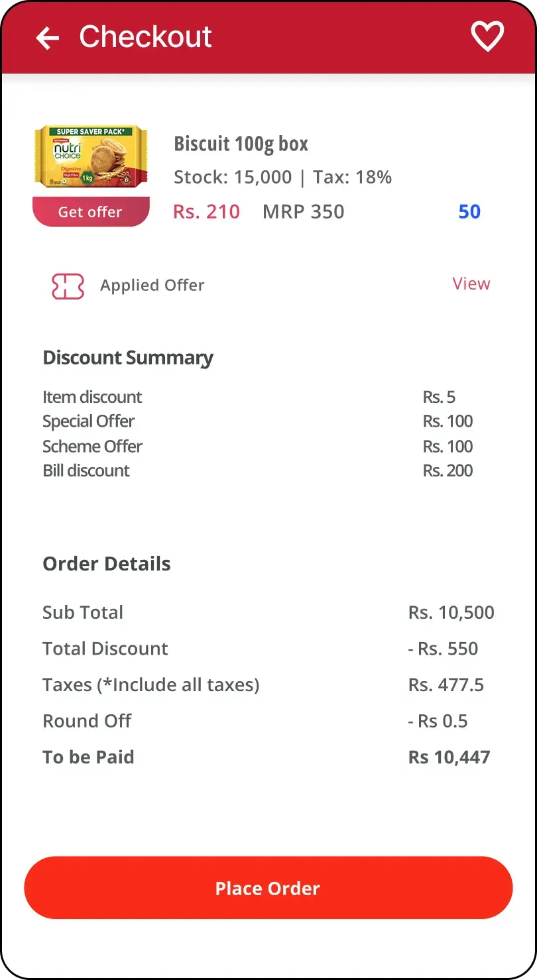Click the To be Paid total amount

click(449, 757)
